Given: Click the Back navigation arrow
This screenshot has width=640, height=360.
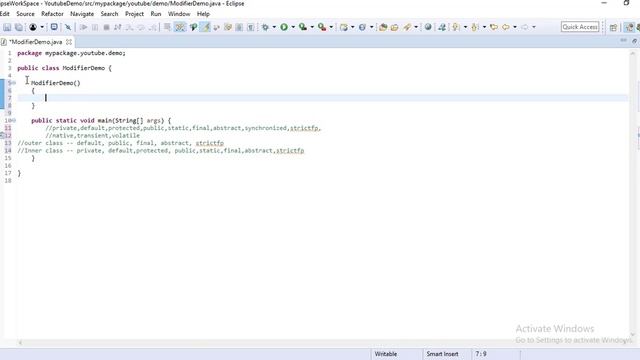Looking at the screenshot, I should pyautogui.click(x=506, y=27).
